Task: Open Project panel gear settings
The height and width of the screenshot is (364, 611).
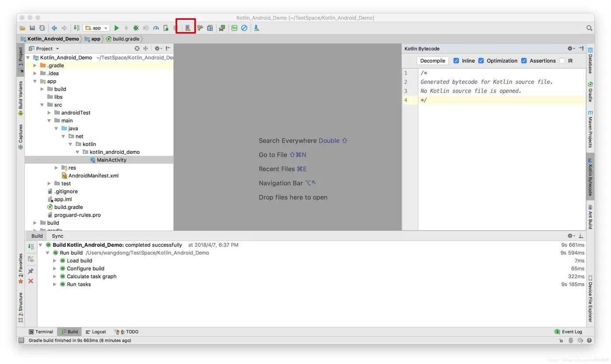Action: [158, 48]
